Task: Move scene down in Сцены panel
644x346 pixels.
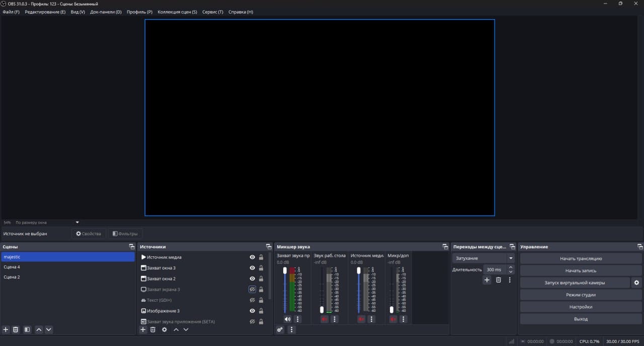Action: tap(49, 329)
